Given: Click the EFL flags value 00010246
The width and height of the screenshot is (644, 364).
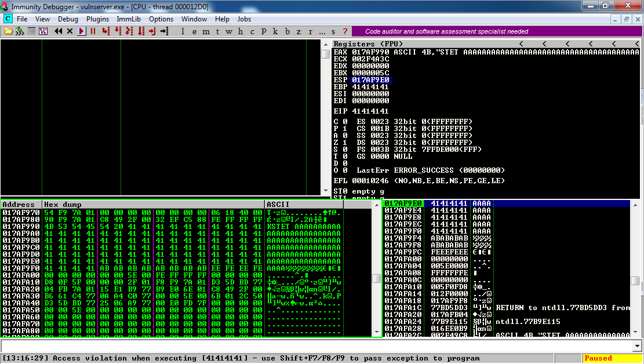Looking at the screenshot, I should click(370, 180).
